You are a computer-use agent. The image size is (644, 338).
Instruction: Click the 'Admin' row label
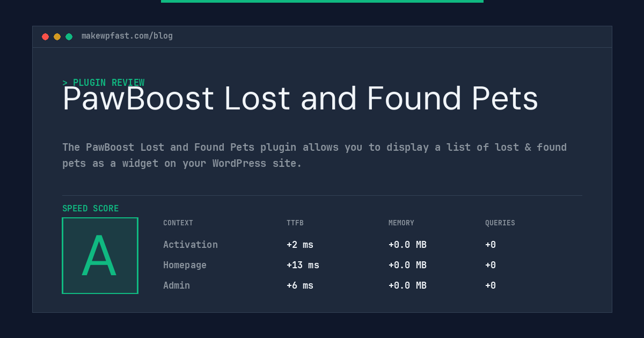[177, 285]
